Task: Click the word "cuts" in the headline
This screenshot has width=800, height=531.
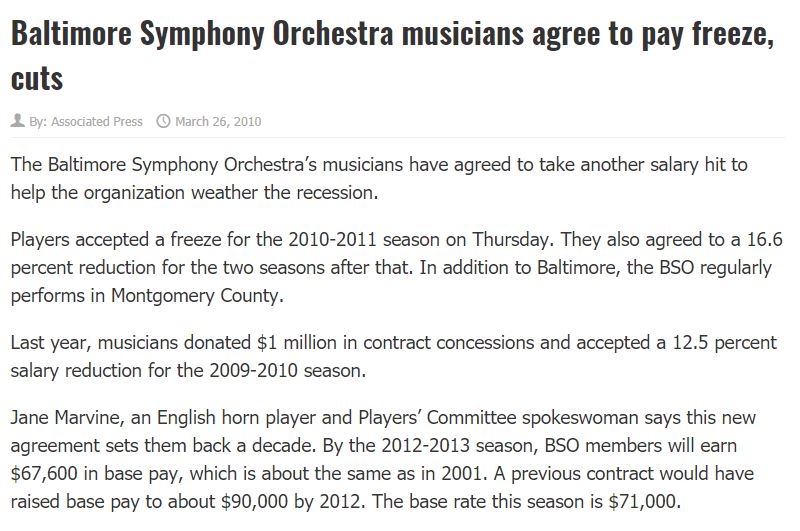Action: [x=36, y=76]
